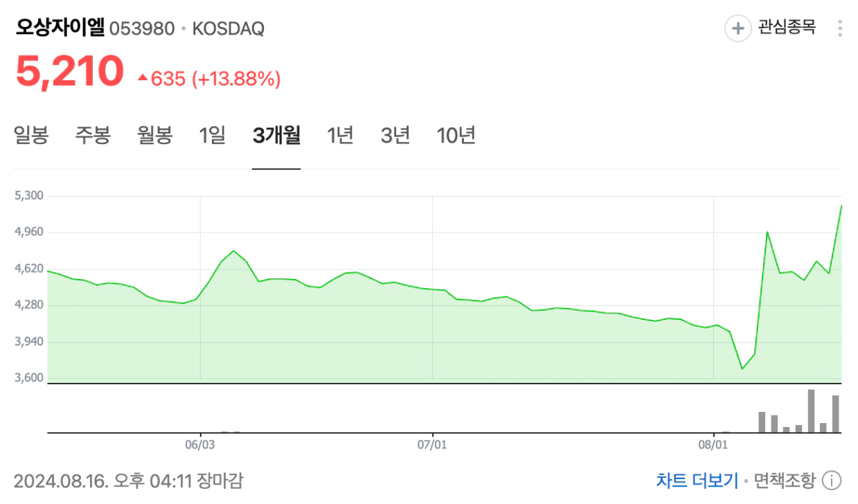This screenshot has width=858, height=504.
Task: Click the 오상자이엘 stock name
Action: [x=60, y=28]
